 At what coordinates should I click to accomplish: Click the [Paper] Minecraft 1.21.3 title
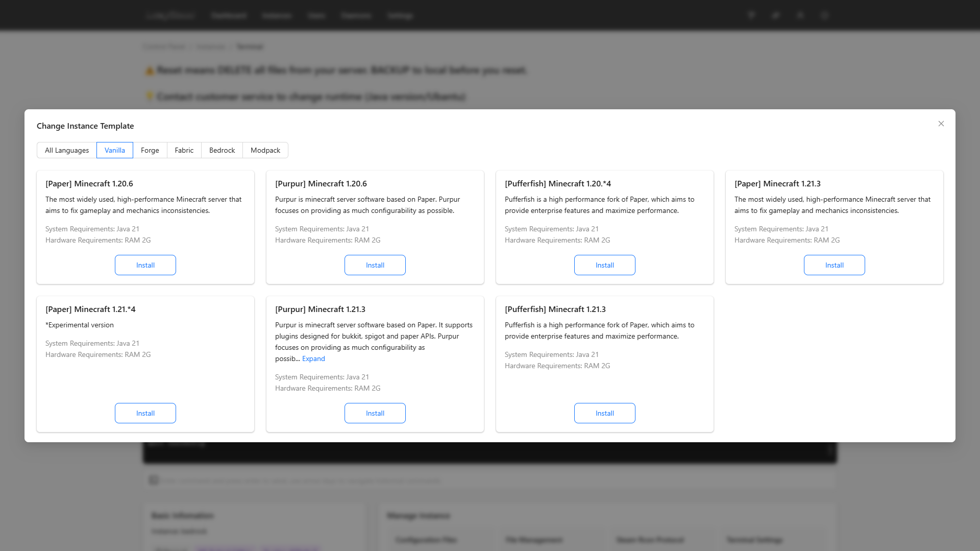[x=777, y=184]
